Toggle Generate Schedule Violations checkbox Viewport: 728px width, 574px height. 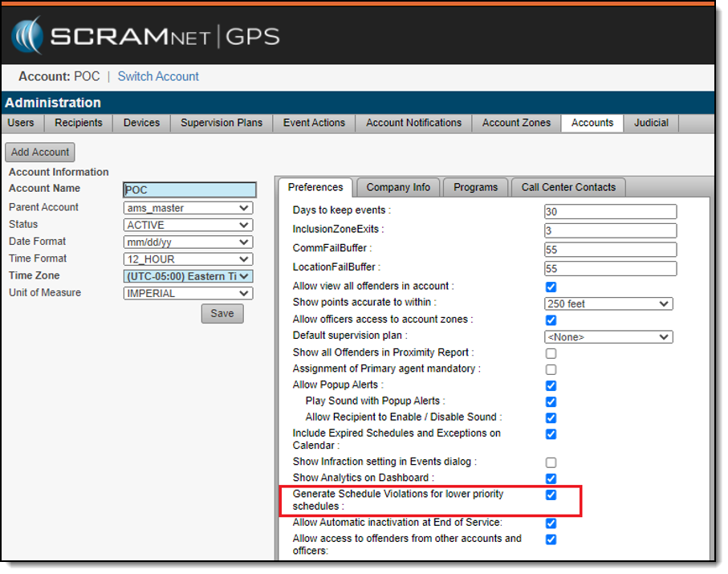551,495
